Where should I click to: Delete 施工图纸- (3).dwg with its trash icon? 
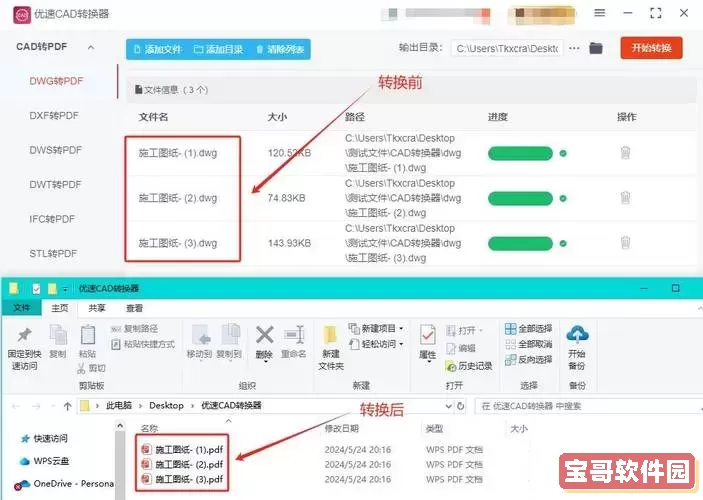tap(625, 243)
